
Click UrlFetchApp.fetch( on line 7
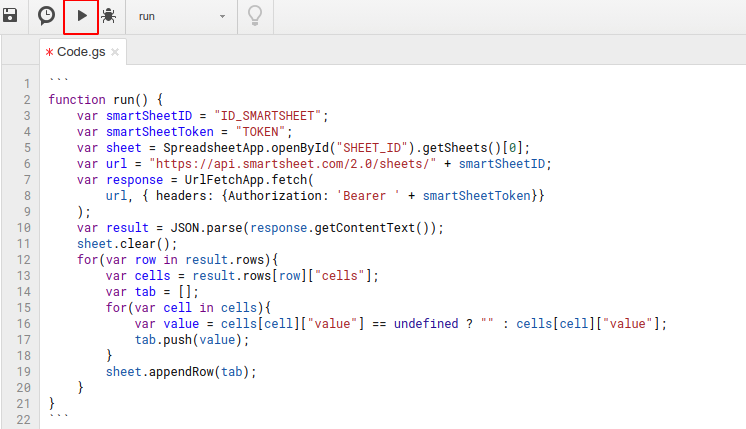pyautogui.click(x=249, y=180)
